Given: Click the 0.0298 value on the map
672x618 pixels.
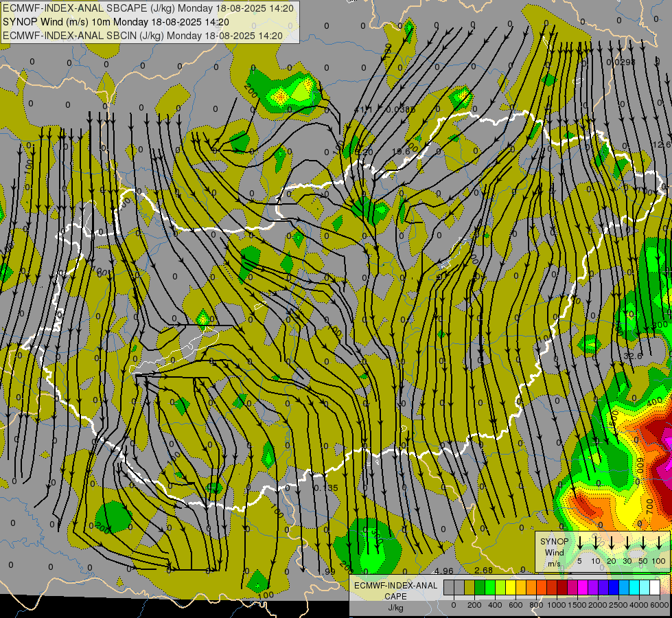Looking at the screenshot, I should click(x=621, y=62).
